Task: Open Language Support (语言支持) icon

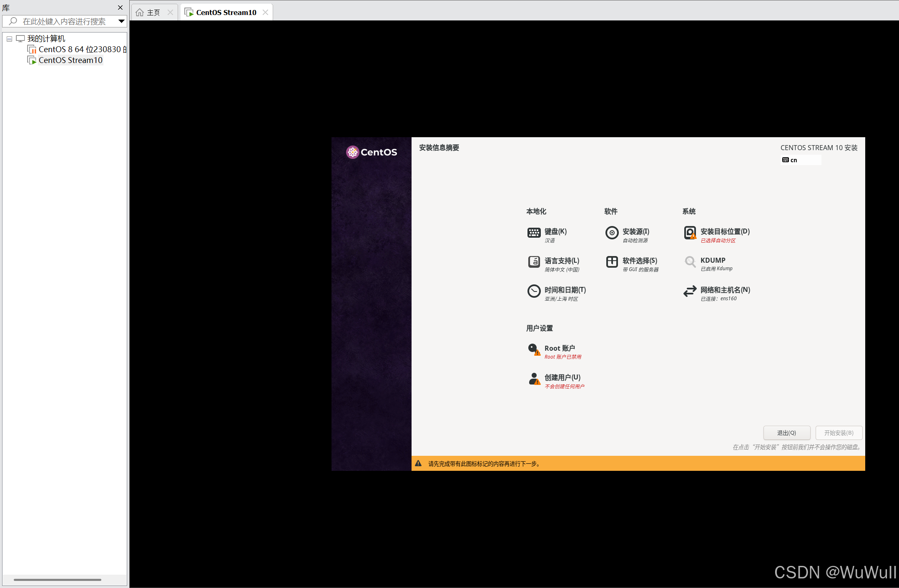Action: click(534, 262)
